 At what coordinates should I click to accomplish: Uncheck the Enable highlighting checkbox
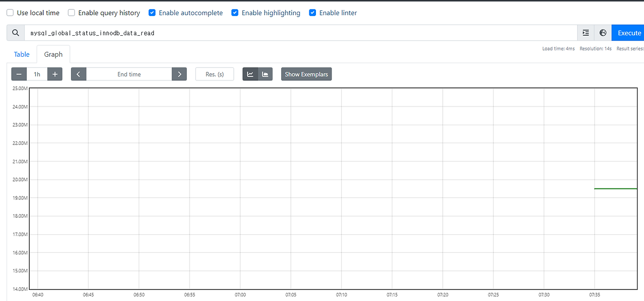tap(235, 13)
